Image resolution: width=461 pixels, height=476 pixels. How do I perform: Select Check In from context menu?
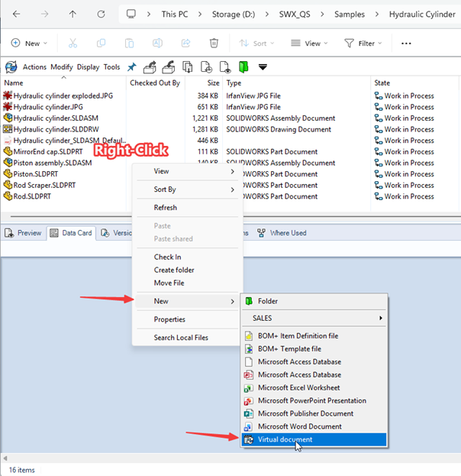point(188,257)
